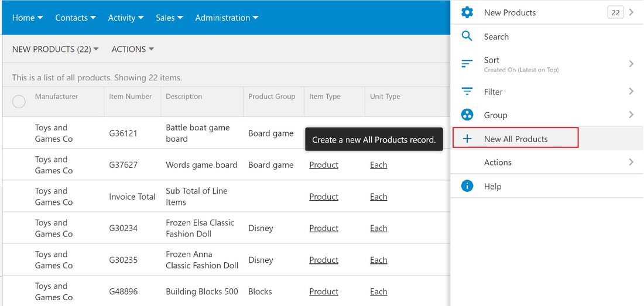Click item number G30234
Viewport: 644px width, 306px height.
tap(123, 228)
